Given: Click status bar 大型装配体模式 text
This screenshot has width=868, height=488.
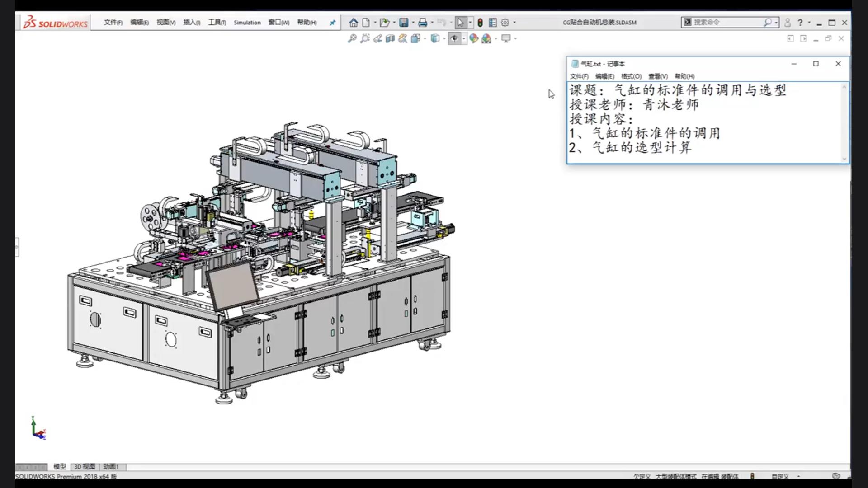Looking at the screenshot, I should (676, 476).
